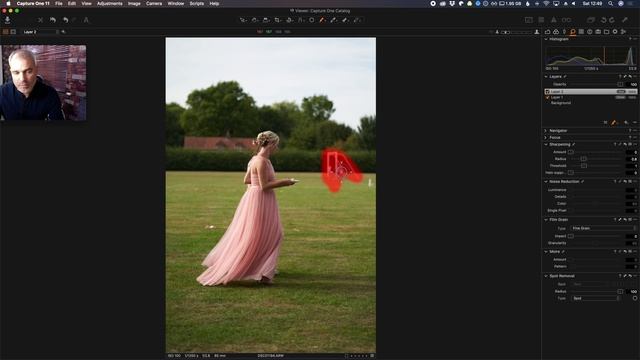Collapse the Noise Reduction panel
The image size is (640, 360).
pyautogui.click(x=546, y=182)
